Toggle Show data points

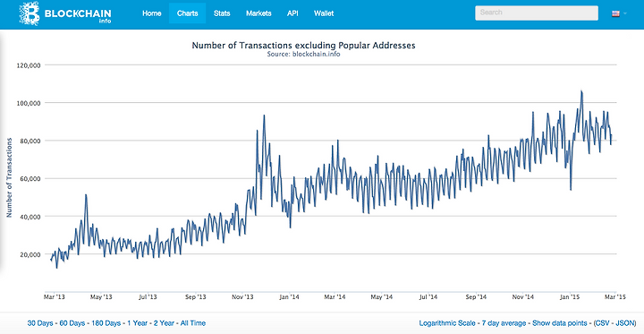coord(560,323)
